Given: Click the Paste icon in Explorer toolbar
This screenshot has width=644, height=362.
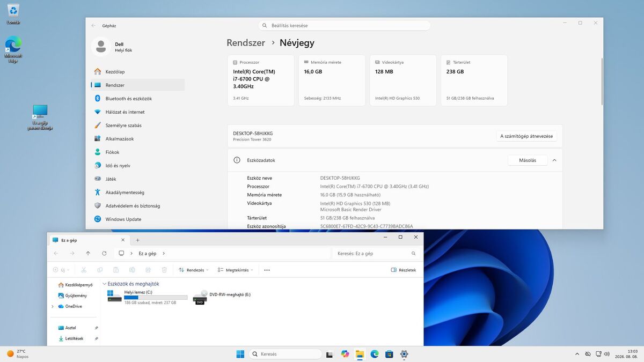Looking at the screenshot, I should pyautogui.click(x=116, y=270).
